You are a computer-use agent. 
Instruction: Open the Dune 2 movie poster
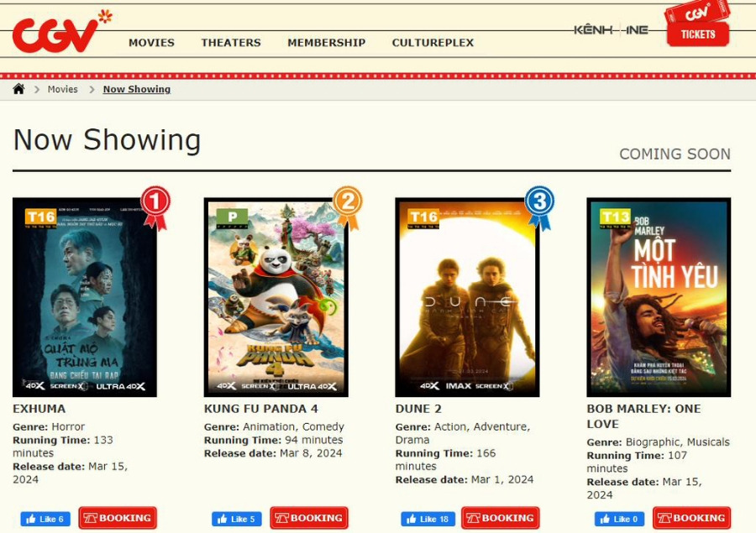[x=467, y=297]
